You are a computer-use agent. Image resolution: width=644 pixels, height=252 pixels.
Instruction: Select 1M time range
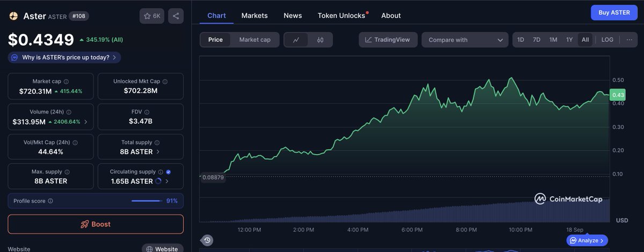(553, 40)
